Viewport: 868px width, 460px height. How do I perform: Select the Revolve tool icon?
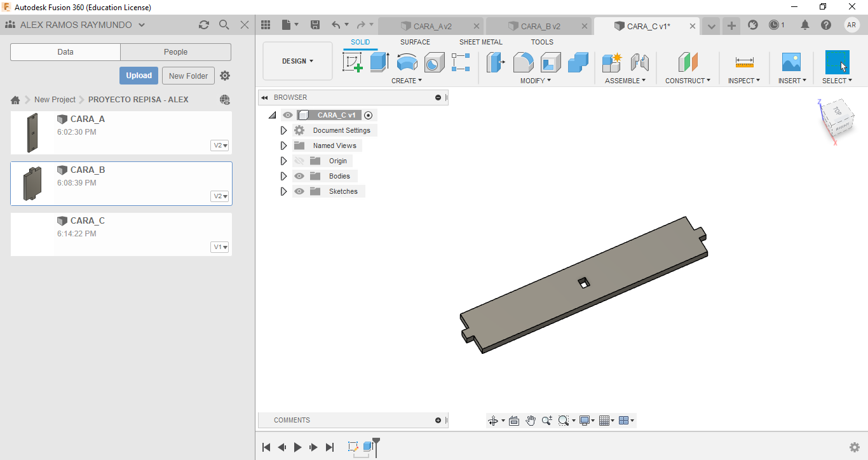coord(407,62)
